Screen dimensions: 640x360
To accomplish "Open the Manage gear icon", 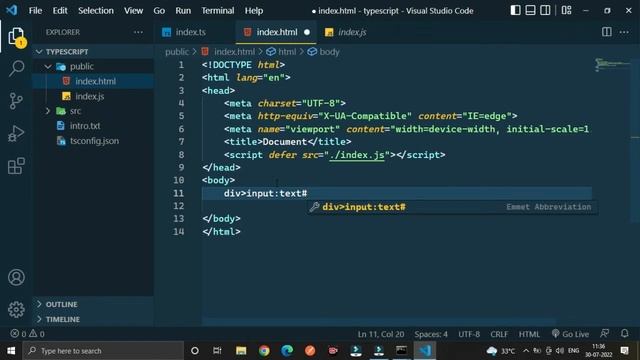I will pos(16,309).
